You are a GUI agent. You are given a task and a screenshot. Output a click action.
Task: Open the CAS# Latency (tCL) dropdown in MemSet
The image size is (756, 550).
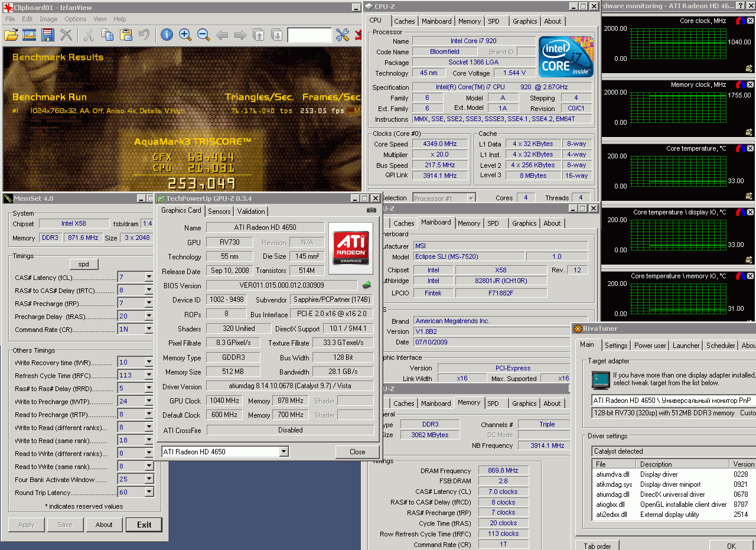[148, 277]
